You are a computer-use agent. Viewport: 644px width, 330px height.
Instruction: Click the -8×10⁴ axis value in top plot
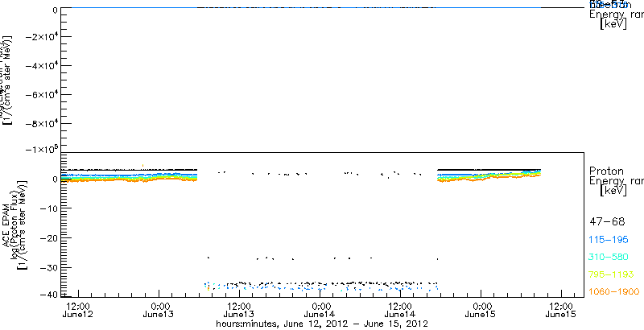point(41,123)
